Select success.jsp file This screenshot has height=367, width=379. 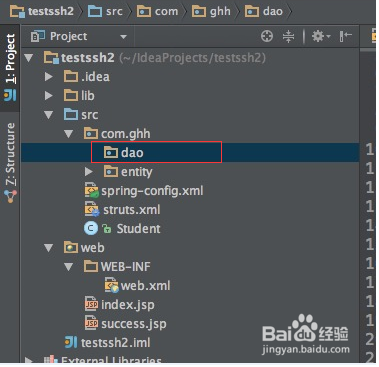click(125, 324)
